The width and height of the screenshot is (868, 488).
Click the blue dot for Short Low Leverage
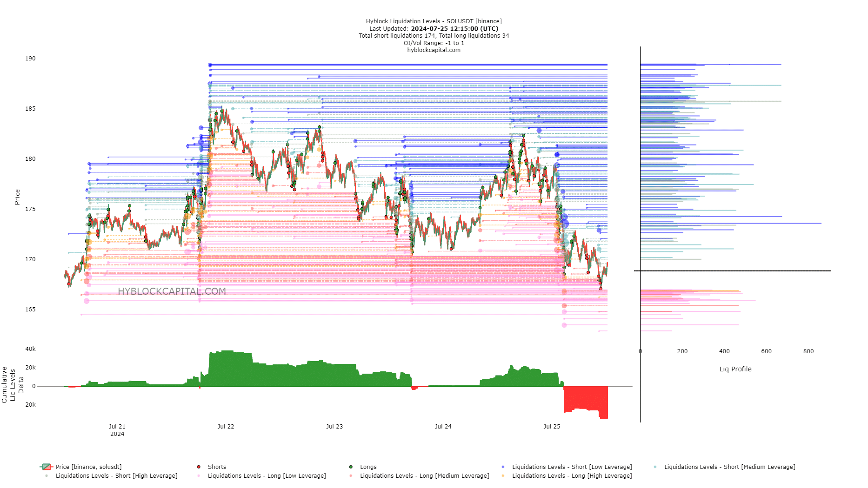click(503, 467)
